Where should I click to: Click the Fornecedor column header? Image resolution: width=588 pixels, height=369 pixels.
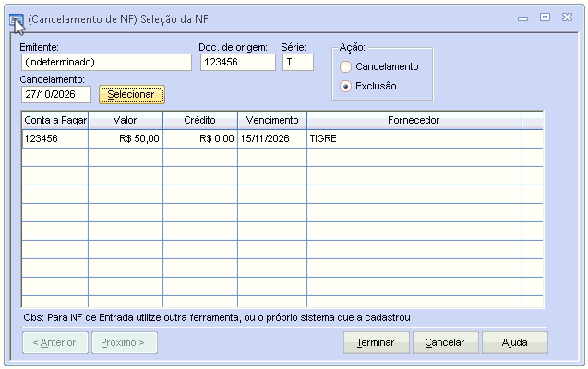coord(414,120)
